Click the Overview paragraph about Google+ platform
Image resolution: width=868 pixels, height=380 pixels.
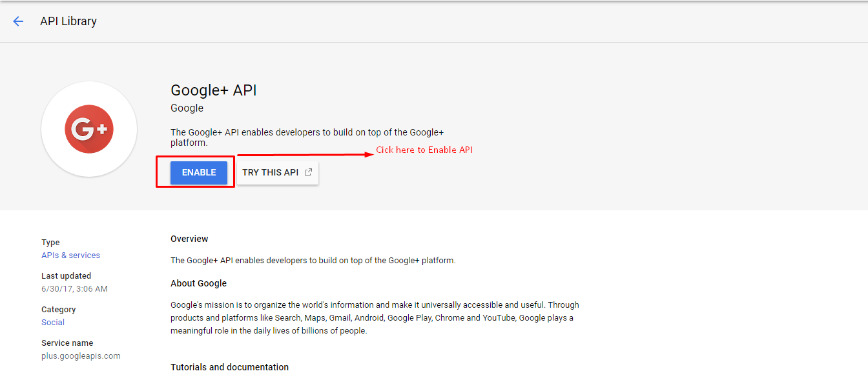[313, 261]
